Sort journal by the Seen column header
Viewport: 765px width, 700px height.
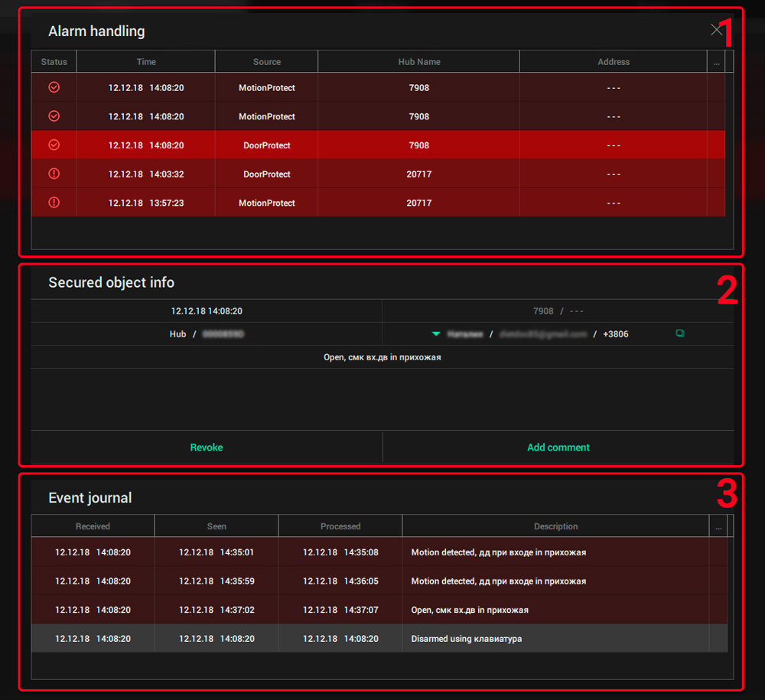point(216,526)
